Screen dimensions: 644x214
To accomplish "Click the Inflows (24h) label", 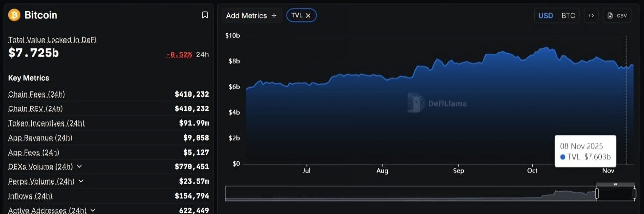I will [30, 196].
